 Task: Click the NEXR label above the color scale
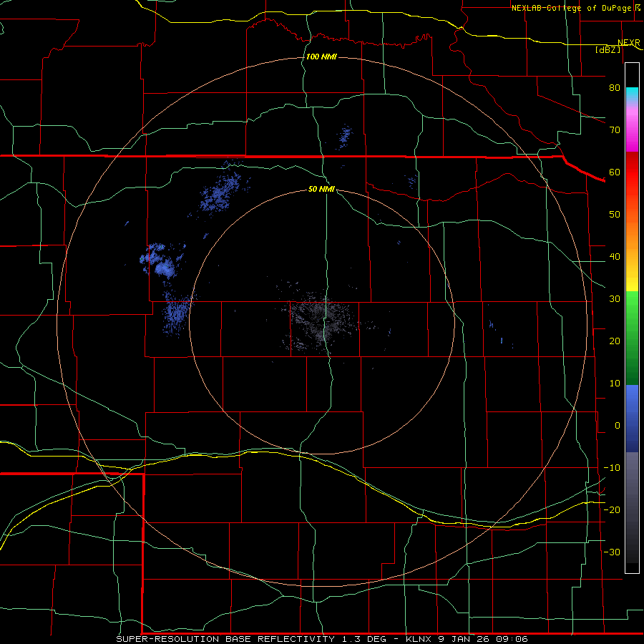click(629, 43)
